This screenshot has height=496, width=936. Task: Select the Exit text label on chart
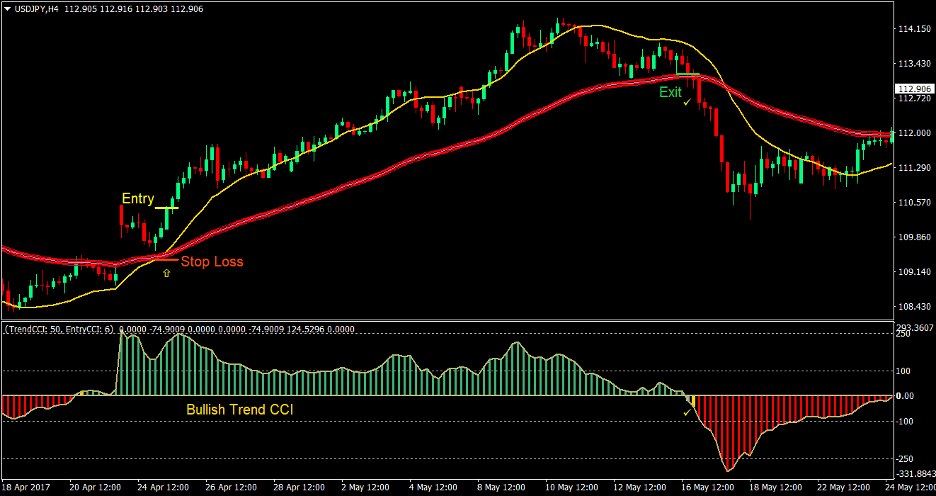(670, 92)
